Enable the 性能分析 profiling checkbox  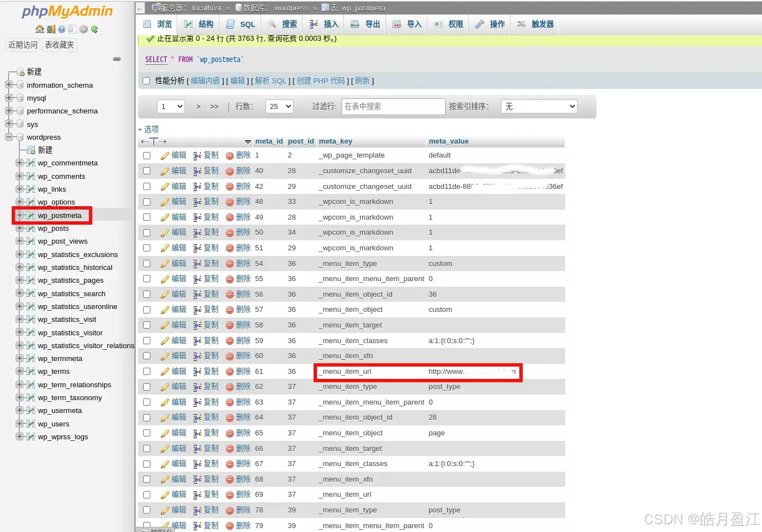146,81
